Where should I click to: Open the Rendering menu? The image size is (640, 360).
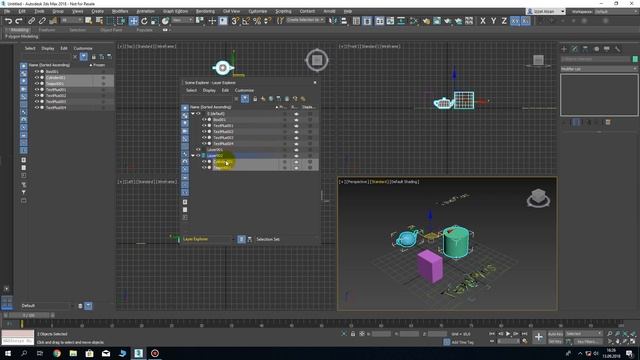[x=205, y=11]
